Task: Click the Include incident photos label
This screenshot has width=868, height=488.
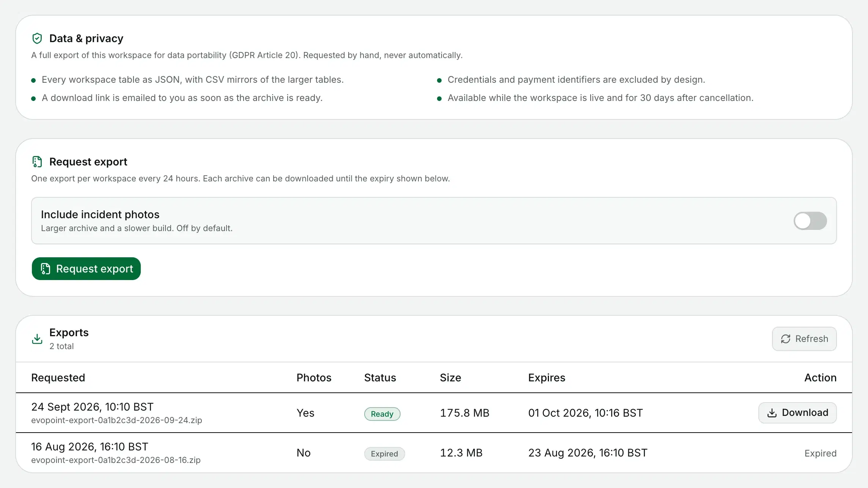Action: coord(100,214)
